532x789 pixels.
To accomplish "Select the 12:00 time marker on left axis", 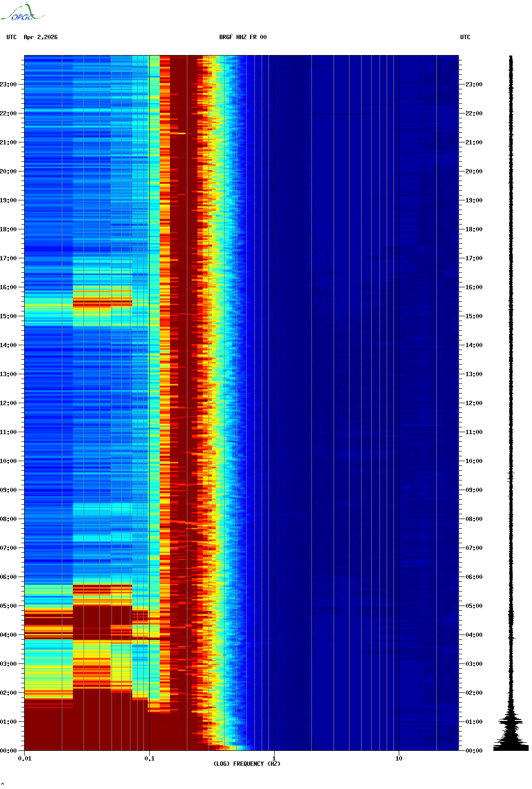I will (8, 403).
